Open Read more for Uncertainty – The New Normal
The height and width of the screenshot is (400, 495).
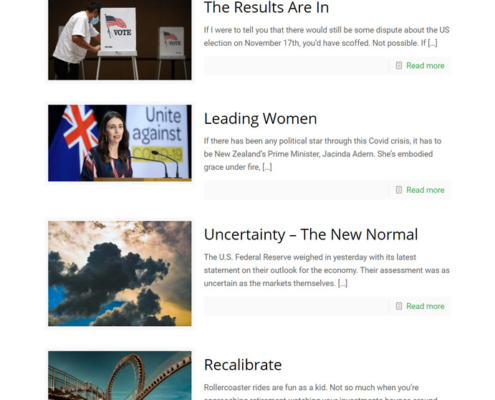tap(425, 306)
